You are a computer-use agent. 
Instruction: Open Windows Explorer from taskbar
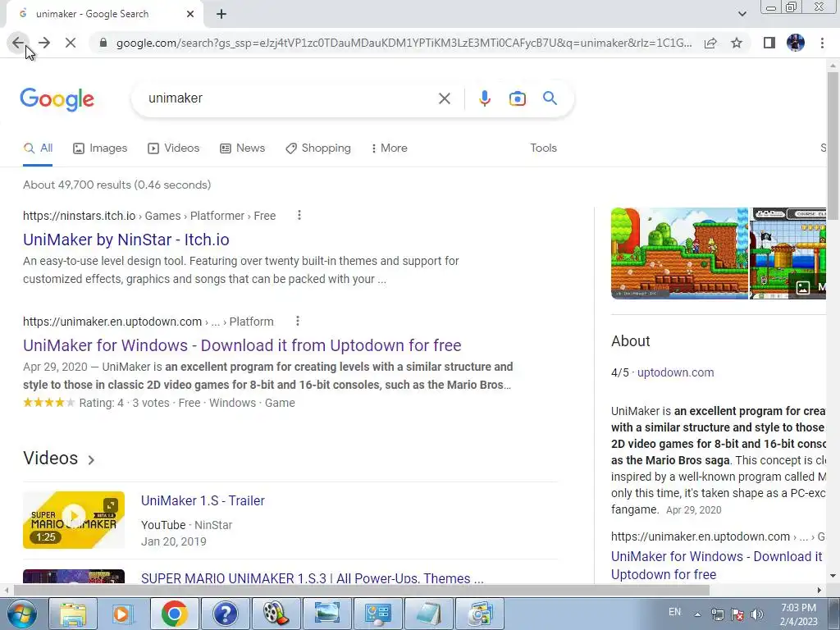pos(73,614)
